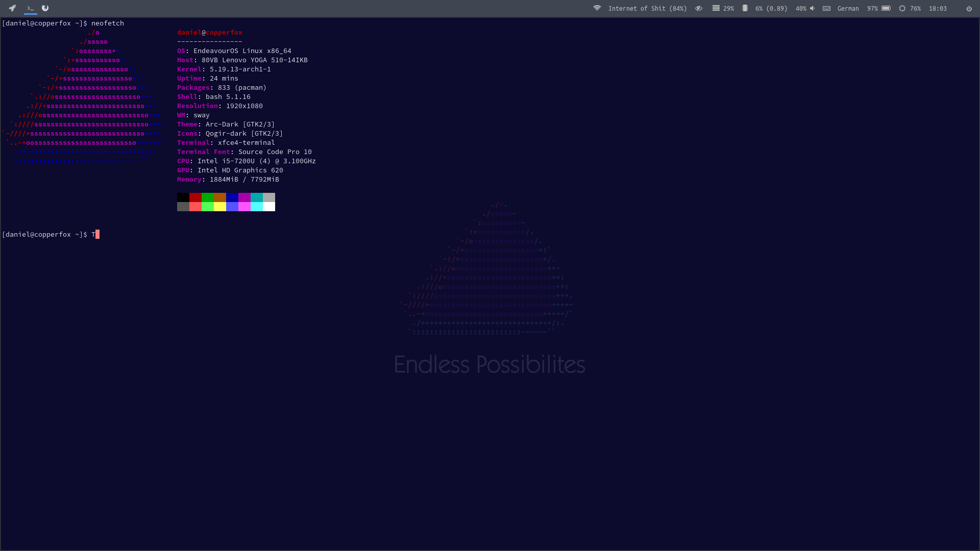Click the white swatch in neofetch palette
The height and width of the screenshot is (551, 980).
(269, 206)
